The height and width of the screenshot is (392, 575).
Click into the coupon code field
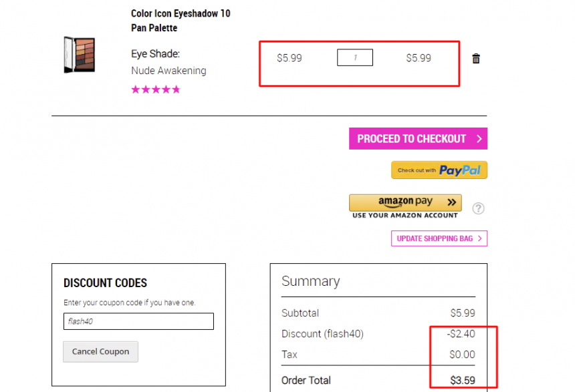[138, 321]
